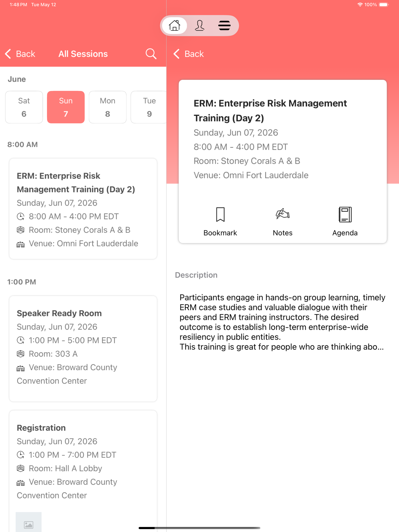Click venue icon in Registration card

click(x=20, y=483)
